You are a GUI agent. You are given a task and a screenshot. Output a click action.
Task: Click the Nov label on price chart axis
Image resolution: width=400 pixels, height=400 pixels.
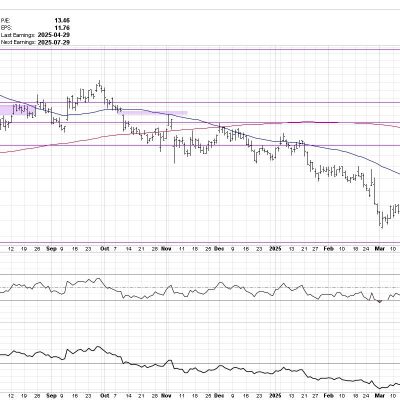coord(166,249)
